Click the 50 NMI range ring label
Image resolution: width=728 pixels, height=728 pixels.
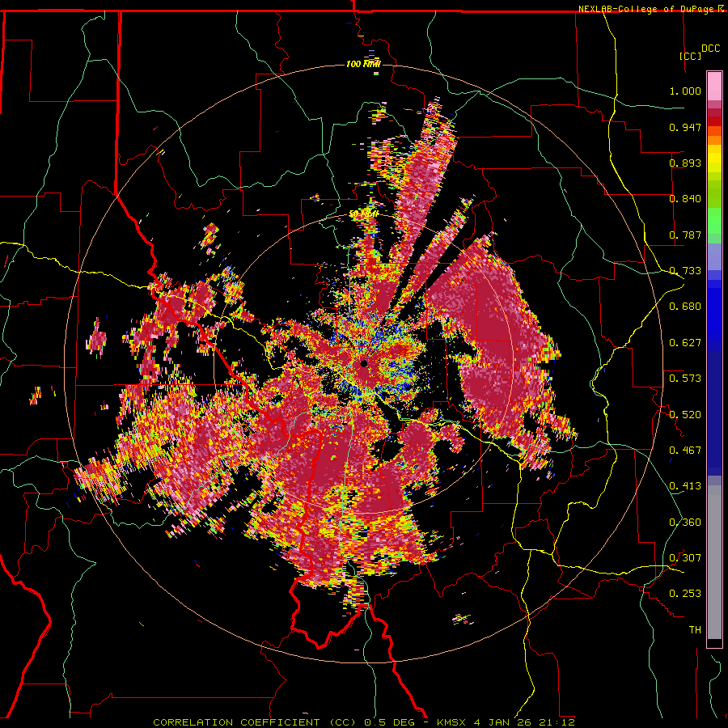tap(363, 214)
